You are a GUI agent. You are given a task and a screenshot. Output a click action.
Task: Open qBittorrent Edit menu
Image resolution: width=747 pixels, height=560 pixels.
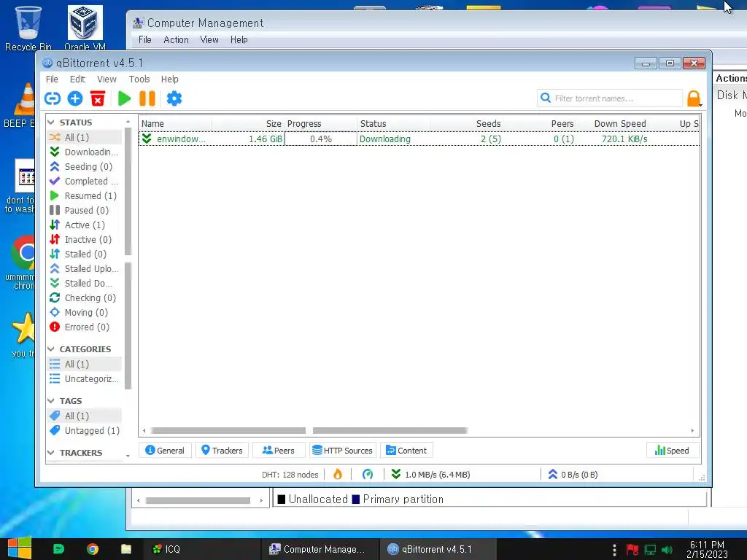click(x=77, y=79)
